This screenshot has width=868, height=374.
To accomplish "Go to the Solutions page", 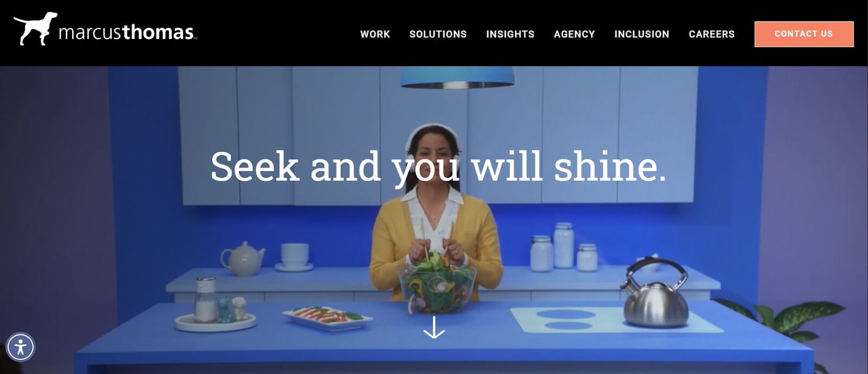I will click(438, 34).
